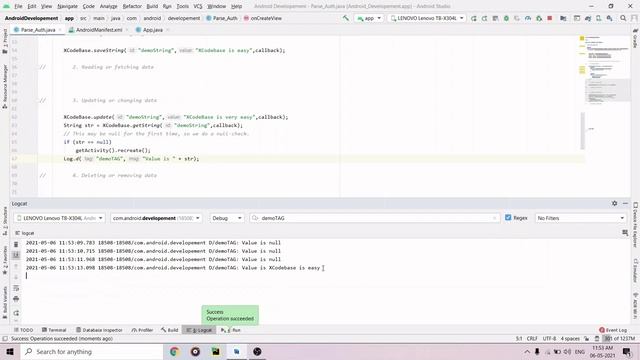
Task: Click the Attach Debugger to process icon
Action: tap(539, 18)
